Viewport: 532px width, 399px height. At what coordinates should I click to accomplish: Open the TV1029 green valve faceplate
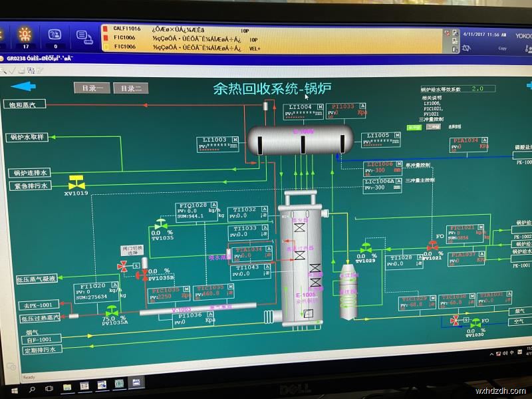364,249
